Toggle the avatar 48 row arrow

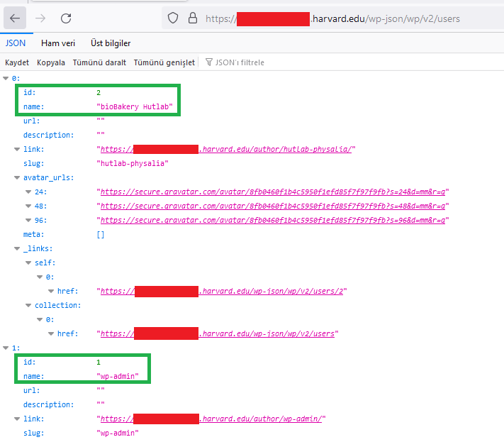28,206
